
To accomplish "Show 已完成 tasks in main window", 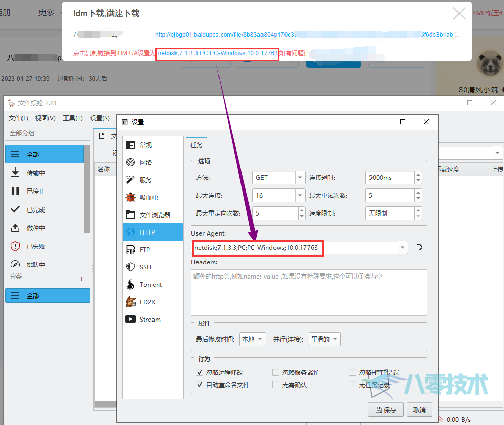I will tap(45, 209).
